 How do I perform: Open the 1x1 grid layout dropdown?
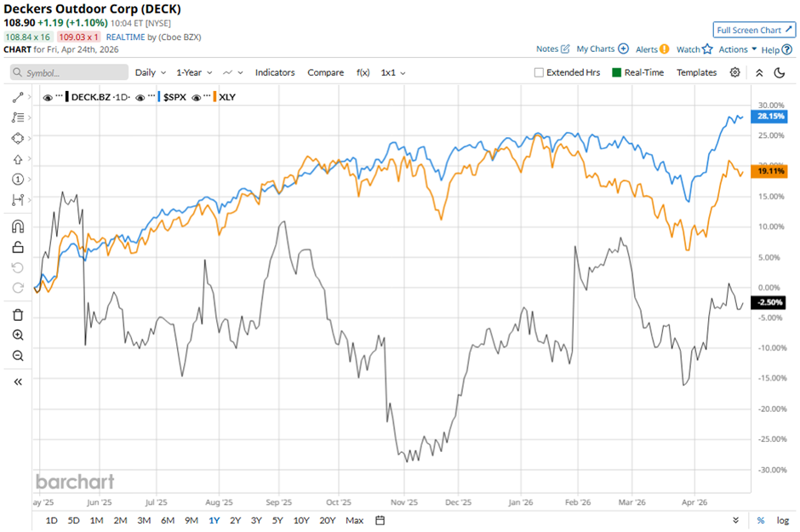[x=393, y=72]
